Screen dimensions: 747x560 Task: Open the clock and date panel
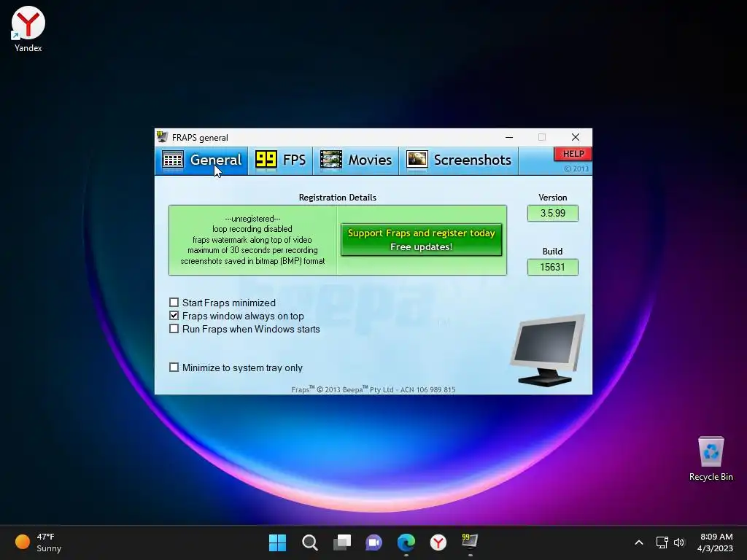click(715, 542)
